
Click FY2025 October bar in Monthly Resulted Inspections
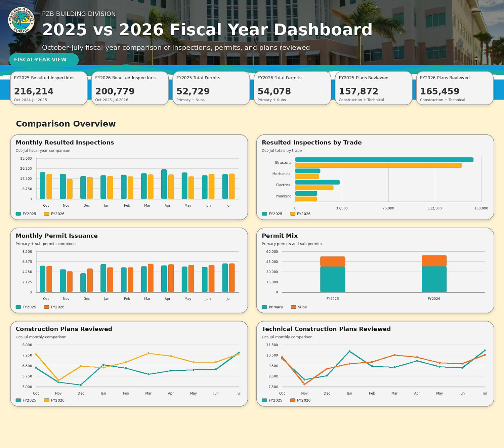(43, 186)
